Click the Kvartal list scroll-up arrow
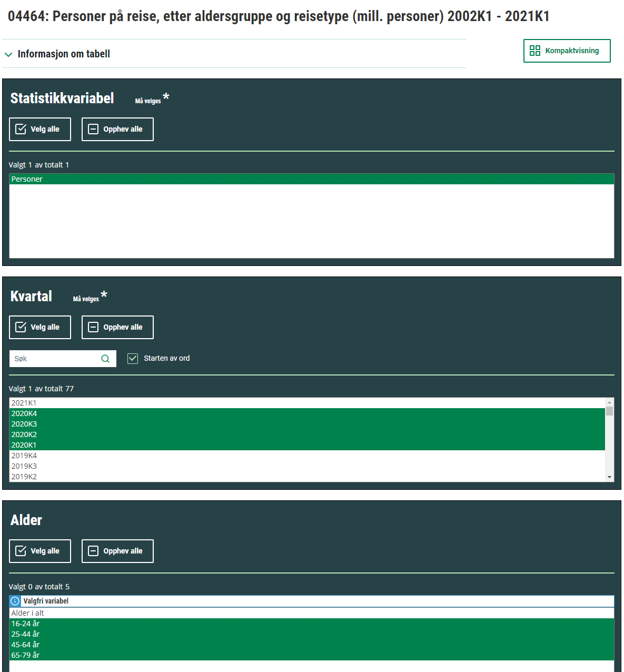 pos(610,402)
